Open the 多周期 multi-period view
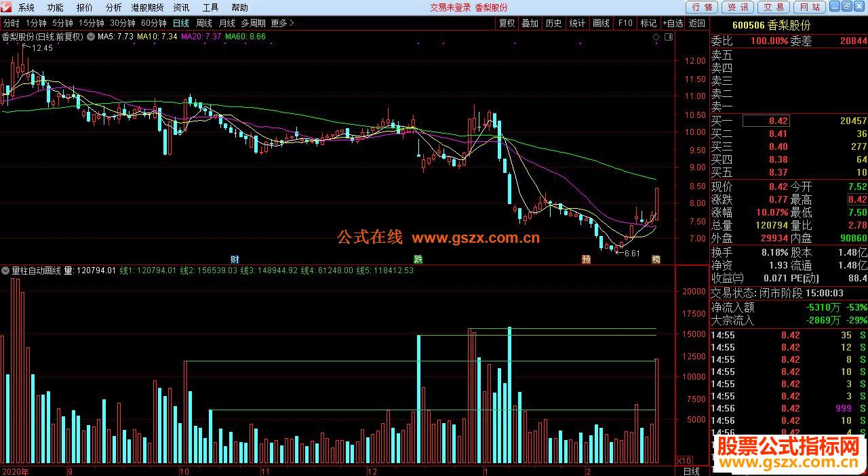The width and height of the screenshot is (868, 476). (x=253, y=22)
